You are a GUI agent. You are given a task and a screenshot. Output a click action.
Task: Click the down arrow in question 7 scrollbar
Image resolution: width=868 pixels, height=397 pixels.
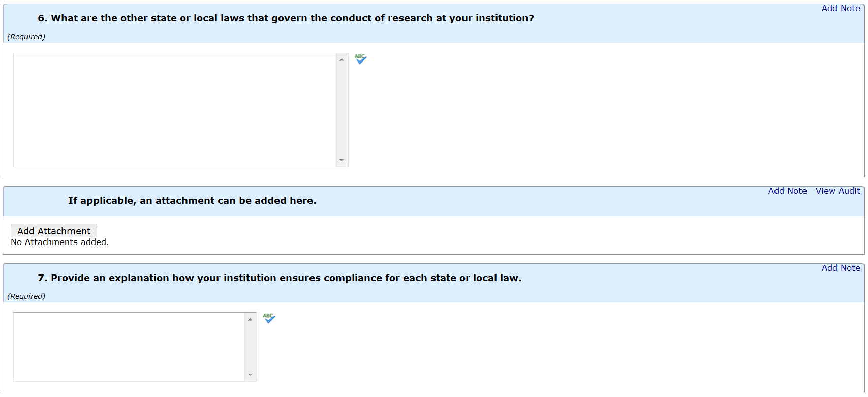click(x=250, y=375)
